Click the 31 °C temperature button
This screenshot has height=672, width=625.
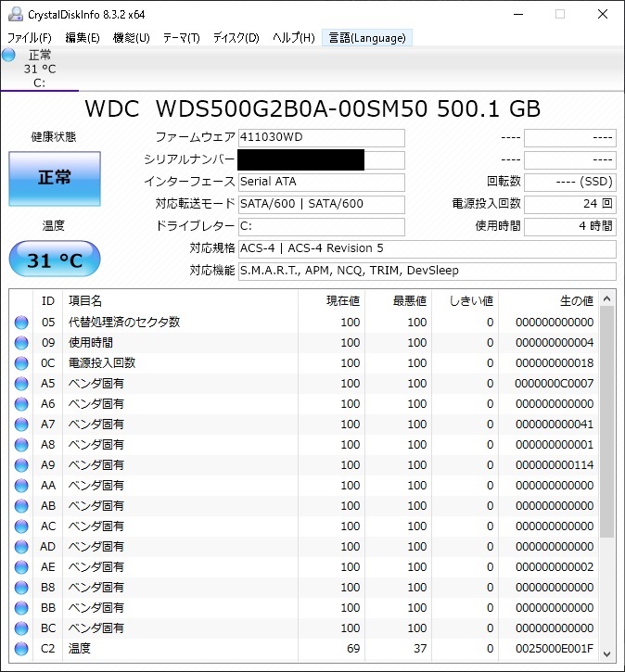pyautogui.click(x=55, y=259)
